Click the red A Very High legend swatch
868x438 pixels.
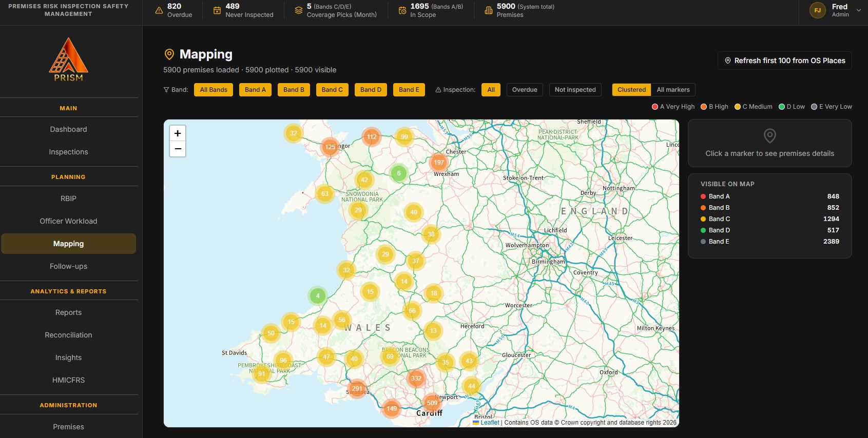pos(655,107)
